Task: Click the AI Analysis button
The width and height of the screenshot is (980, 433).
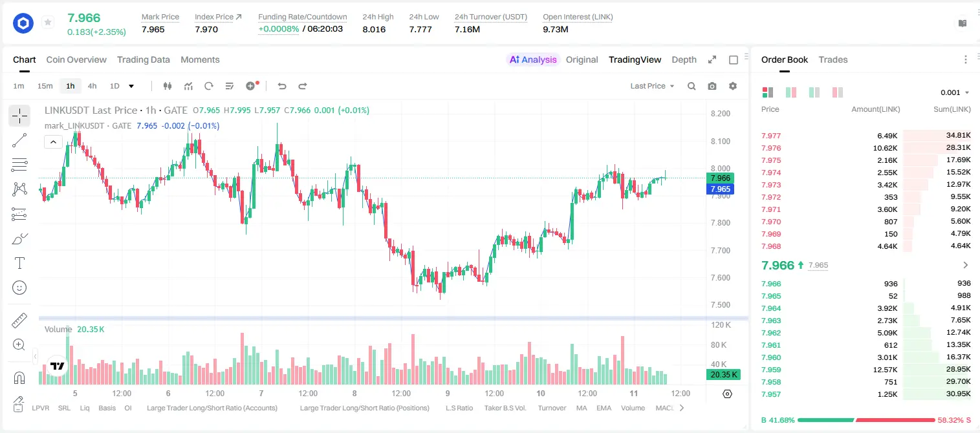Action: (x=533, y=59)
